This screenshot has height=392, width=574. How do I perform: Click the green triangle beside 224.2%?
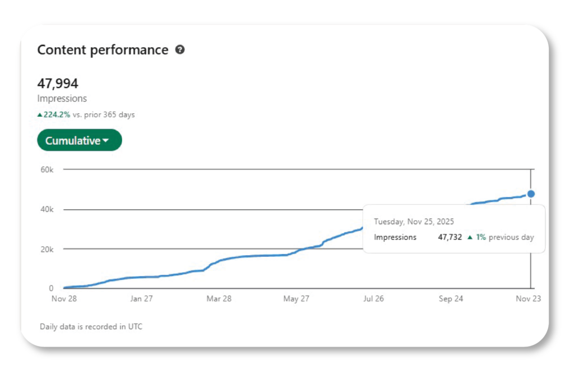40,115
